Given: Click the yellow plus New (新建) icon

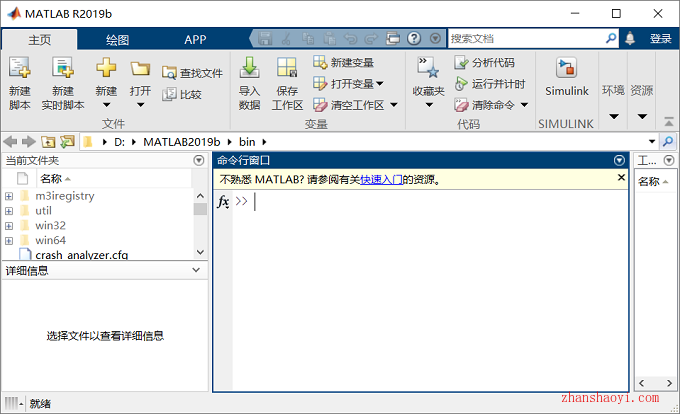Looking at the screenshot, I should (106, 68).
